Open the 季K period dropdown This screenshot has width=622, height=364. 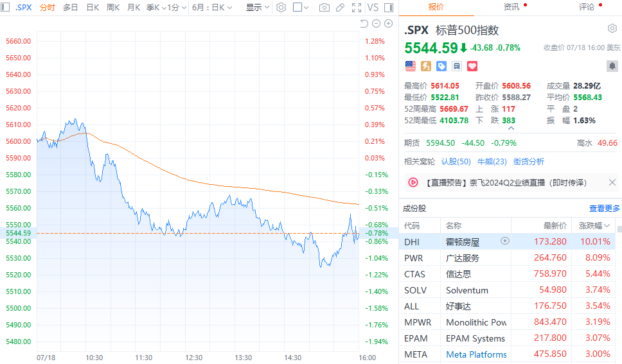154,8
